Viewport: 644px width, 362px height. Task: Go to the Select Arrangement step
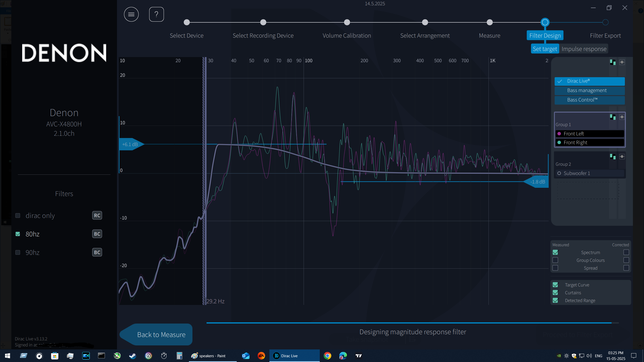(425, 35)
